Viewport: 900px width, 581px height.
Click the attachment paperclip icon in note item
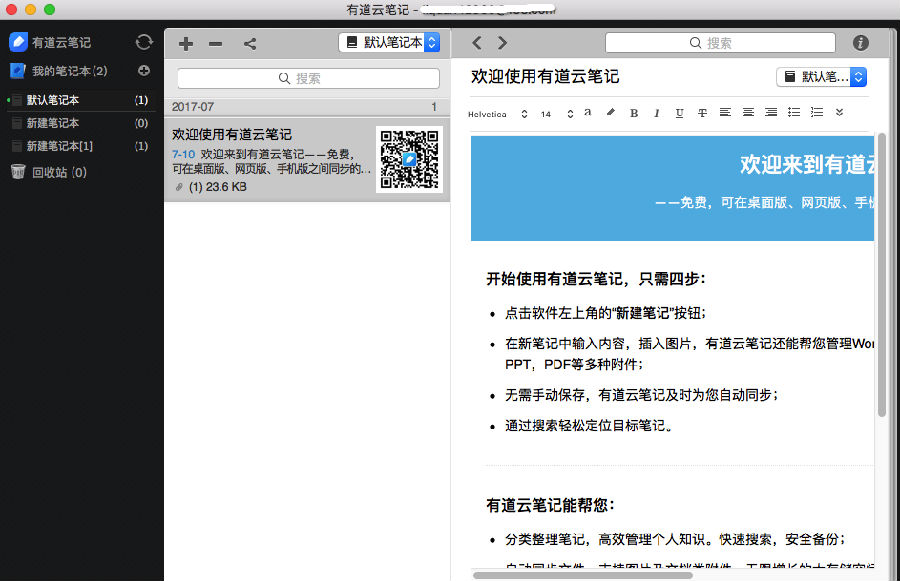tap(179, 187)
